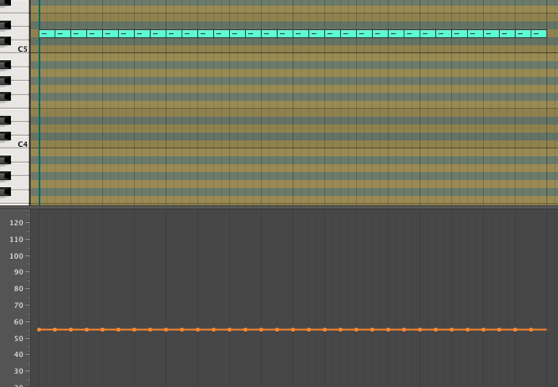Select the first cyan note in the row
Image resolution: width=558 pixels, height=387 pixels.
47,33
